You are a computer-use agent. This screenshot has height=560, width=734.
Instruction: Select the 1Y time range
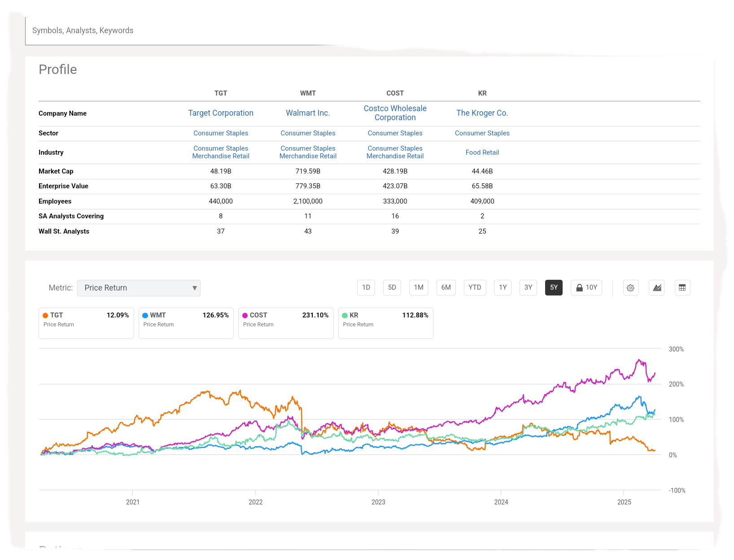point(502,287)
